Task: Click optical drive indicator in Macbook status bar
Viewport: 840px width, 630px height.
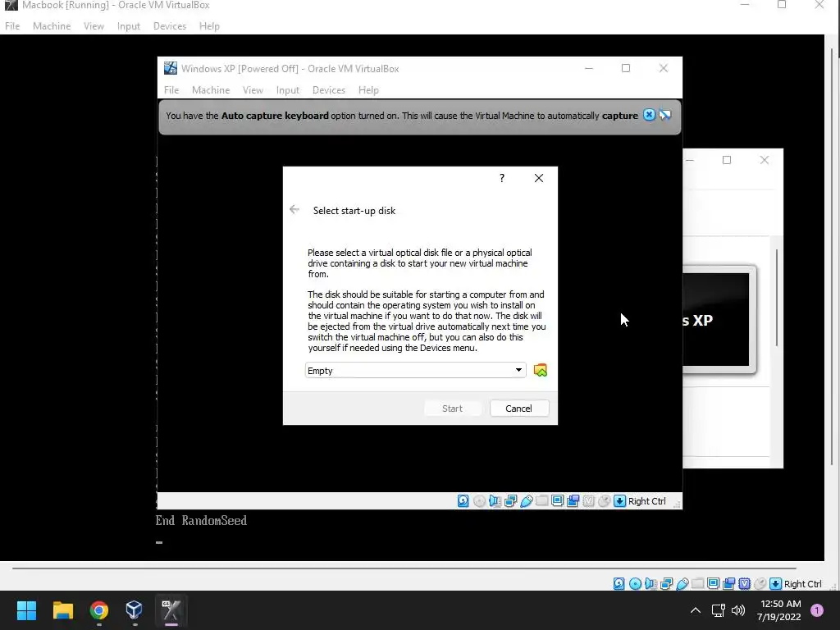Action: (x=636, y=583)
